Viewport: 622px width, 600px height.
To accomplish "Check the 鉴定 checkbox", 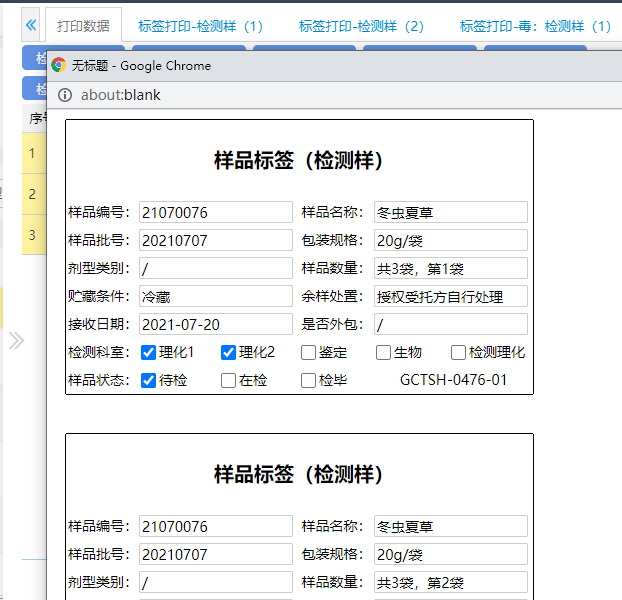I will [308, 352].
